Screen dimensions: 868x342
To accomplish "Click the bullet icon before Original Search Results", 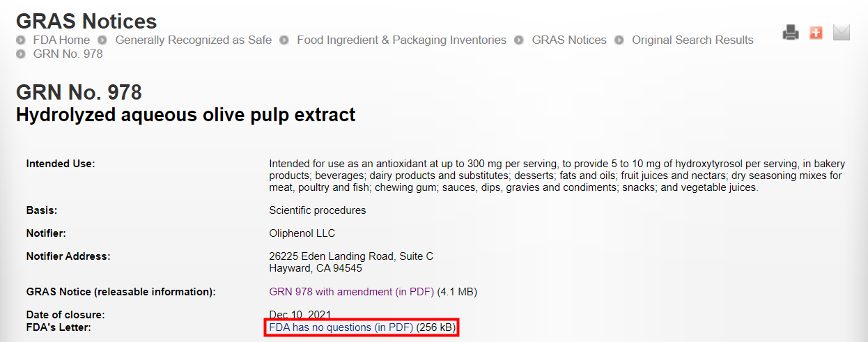I will pyautogui.click(x=619, y=40).
